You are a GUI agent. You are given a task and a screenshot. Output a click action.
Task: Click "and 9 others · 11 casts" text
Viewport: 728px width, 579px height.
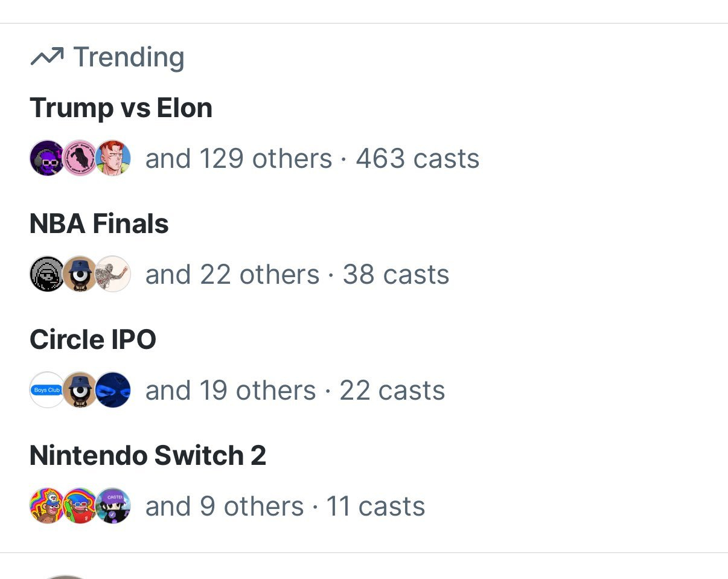point(285,507)
